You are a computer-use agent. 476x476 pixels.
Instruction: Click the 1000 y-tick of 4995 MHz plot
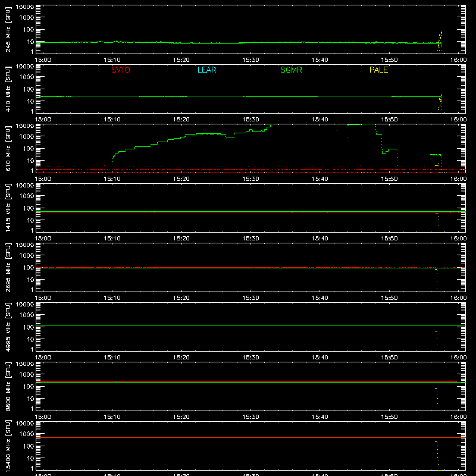27,315
